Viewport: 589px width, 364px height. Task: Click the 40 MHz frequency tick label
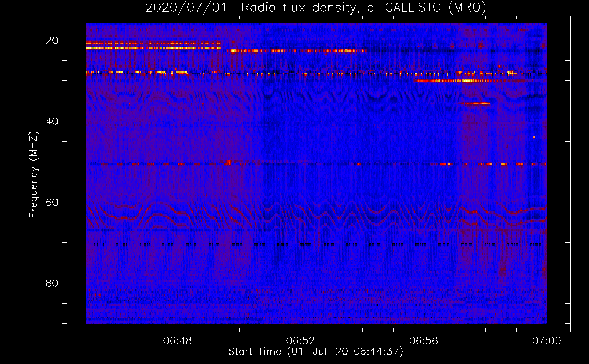pos(52,121)
